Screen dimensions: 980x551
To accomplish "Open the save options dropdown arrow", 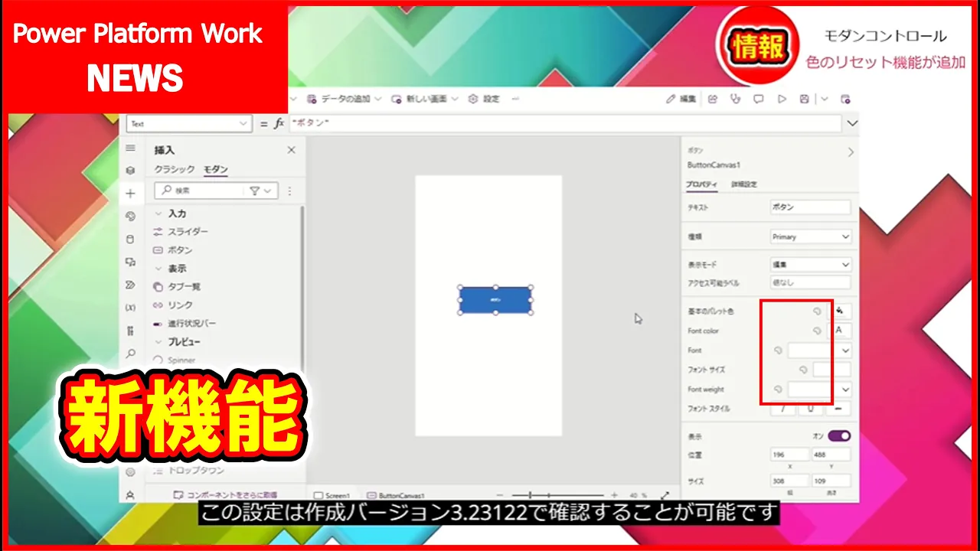I will (x=825, y=99).
